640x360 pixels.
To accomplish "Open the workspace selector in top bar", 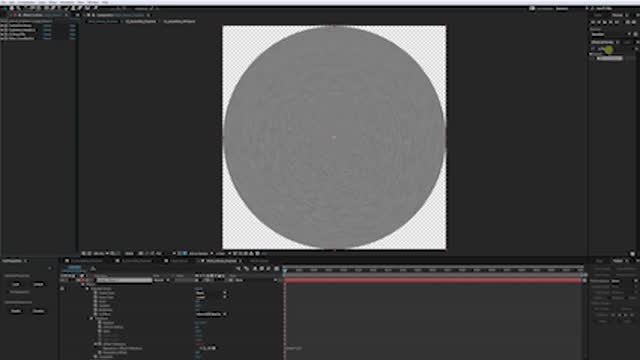I will 562,9.
